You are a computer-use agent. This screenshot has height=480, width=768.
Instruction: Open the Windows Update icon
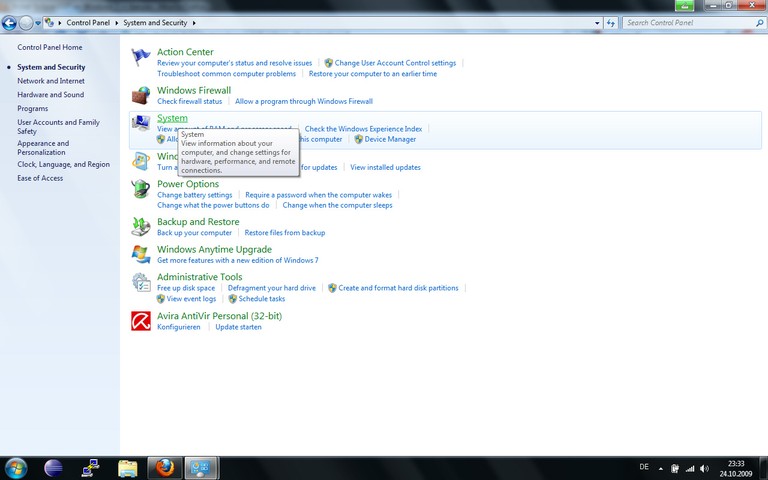(x=141, y=161)
